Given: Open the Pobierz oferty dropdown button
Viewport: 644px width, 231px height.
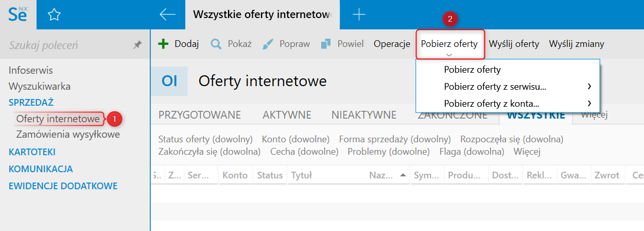Looking at the screenshot, I should 449,44.
